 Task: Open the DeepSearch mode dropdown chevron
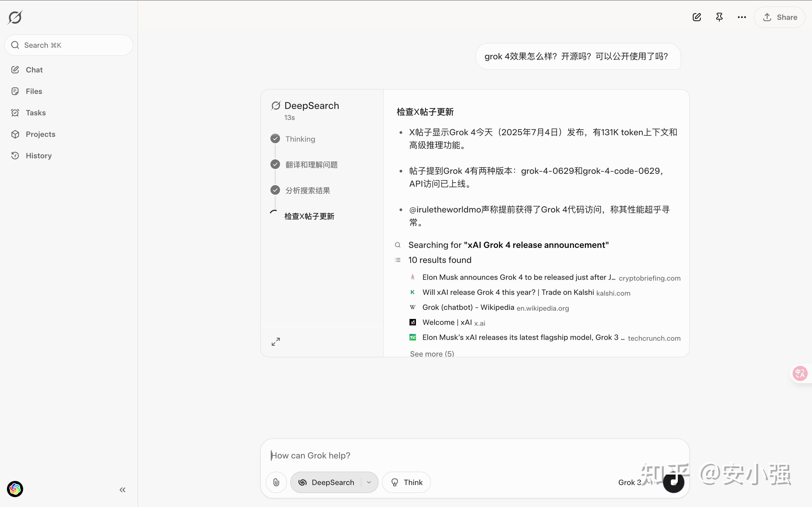[x=369, y=482]
